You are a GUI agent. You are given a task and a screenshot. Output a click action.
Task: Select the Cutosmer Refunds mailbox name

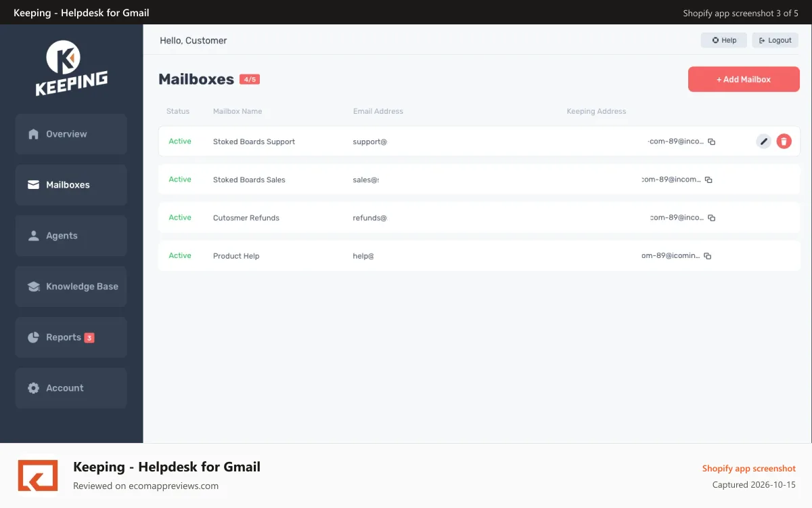tap(246, 217)
